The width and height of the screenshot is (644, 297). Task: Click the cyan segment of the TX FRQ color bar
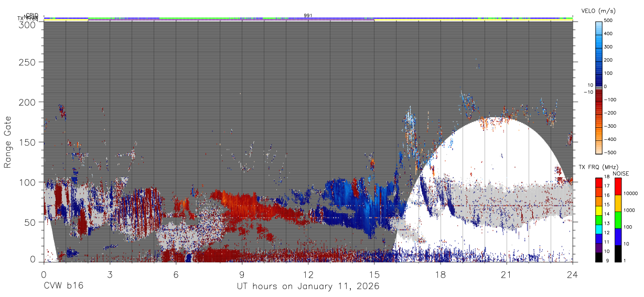[599, 229]
